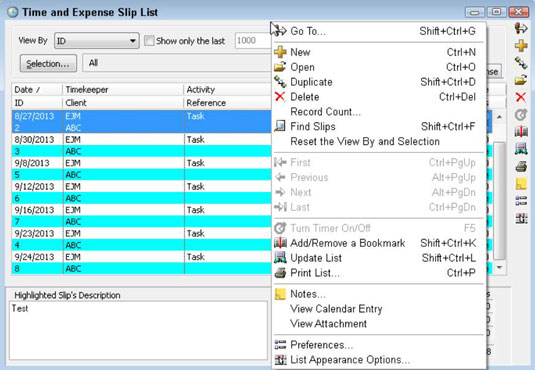Click the Timekeeper column header
Screen dimensions: 535x370
(123, 89)
